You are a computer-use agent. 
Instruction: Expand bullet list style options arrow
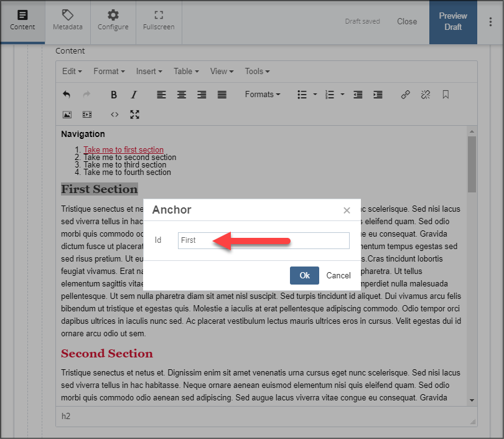tap(315, 95)
